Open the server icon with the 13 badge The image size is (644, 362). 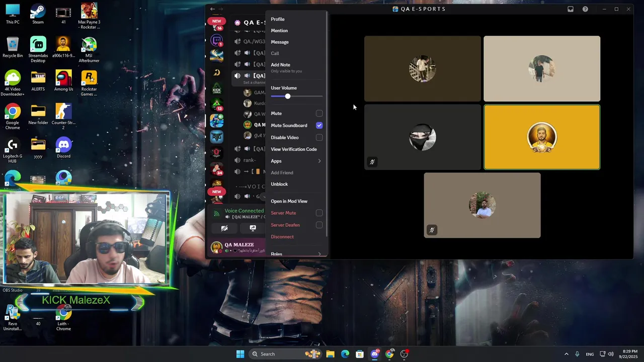click(x=217, y=105)
